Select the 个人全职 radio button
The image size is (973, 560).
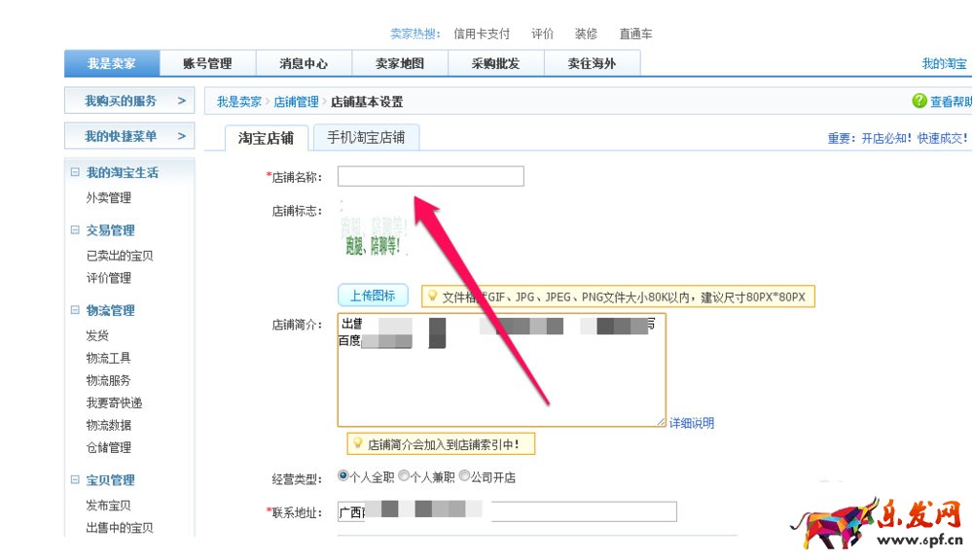[343, 476]
